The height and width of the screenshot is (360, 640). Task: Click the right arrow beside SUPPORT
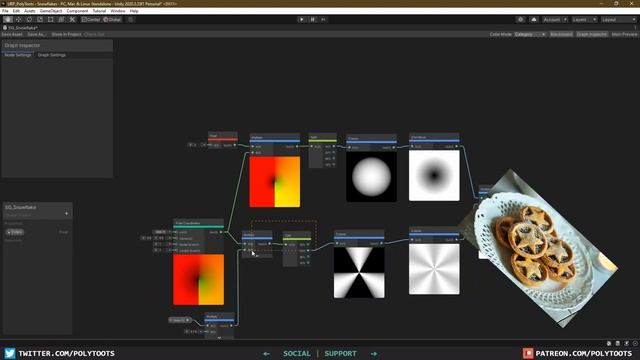point(374,354)
